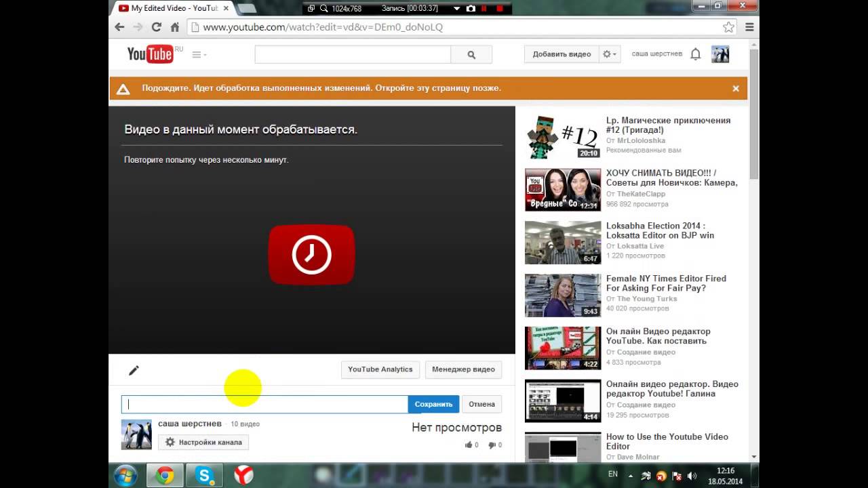
Task: Open YouTube Analytics
Action: 380,369
